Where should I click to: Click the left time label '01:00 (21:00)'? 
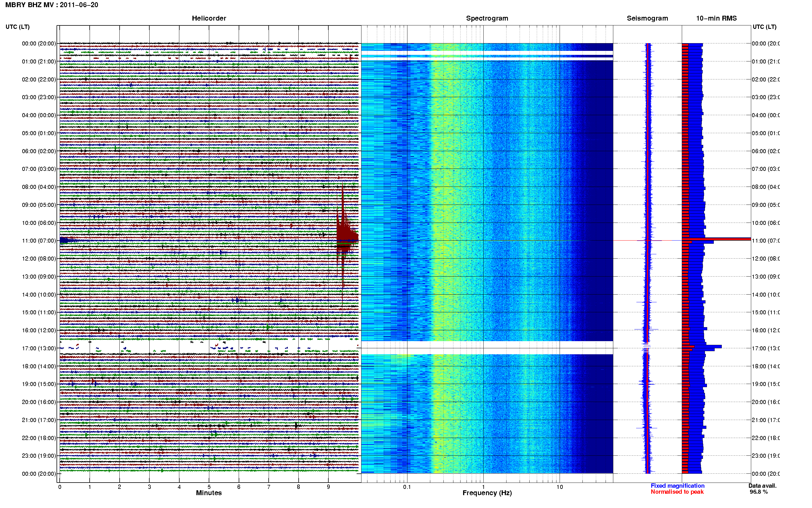click(x=39, y=61)
